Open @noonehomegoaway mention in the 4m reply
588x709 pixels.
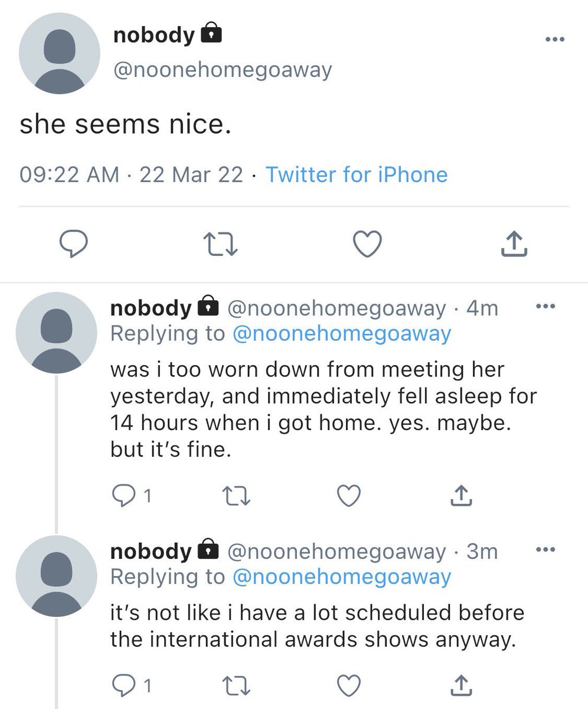[x=342, y=334]
